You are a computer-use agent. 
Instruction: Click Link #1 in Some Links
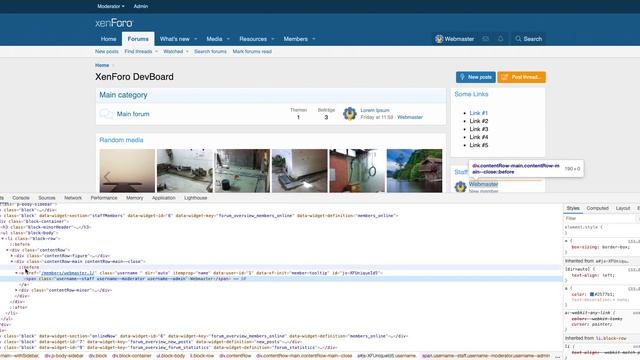click(478, 113)
